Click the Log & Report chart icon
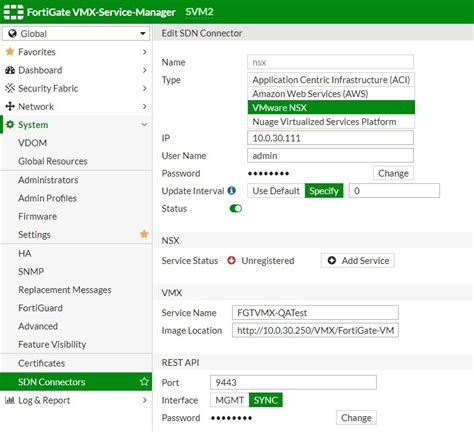The image size is (474, 432). tap(10, 400)
